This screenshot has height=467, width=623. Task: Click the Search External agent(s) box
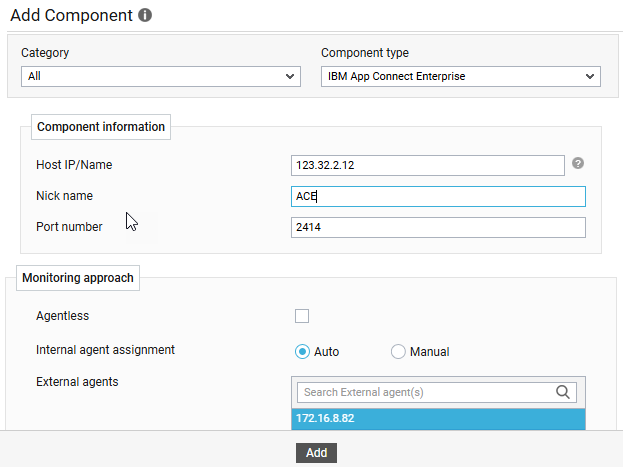[425, 392]
